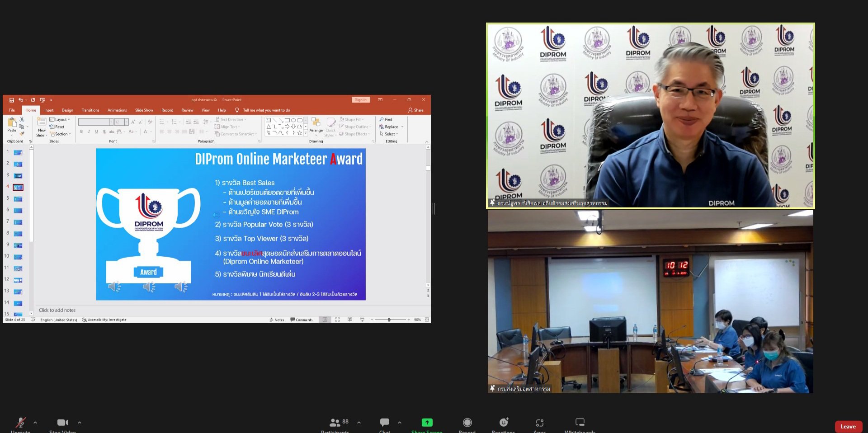Image resolution: width=868 pixels, height=433 pixels.
Task: Select the oval shape in shapes gallery
Action: pyautogui.click(x=293, y=120)
